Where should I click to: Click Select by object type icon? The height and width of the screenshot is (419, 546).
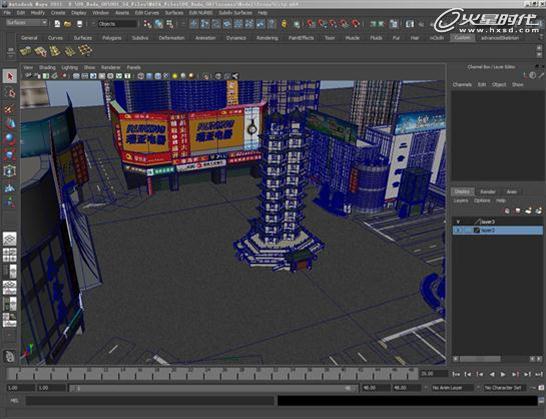[x=159, y=24]
